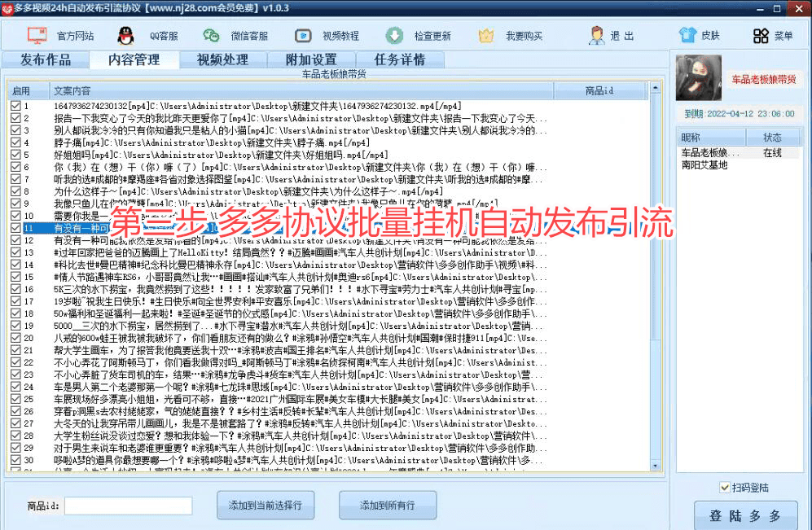Toggle the checkbox for row 13
Screen dimensions: 812x530
(x=15, y=252)
